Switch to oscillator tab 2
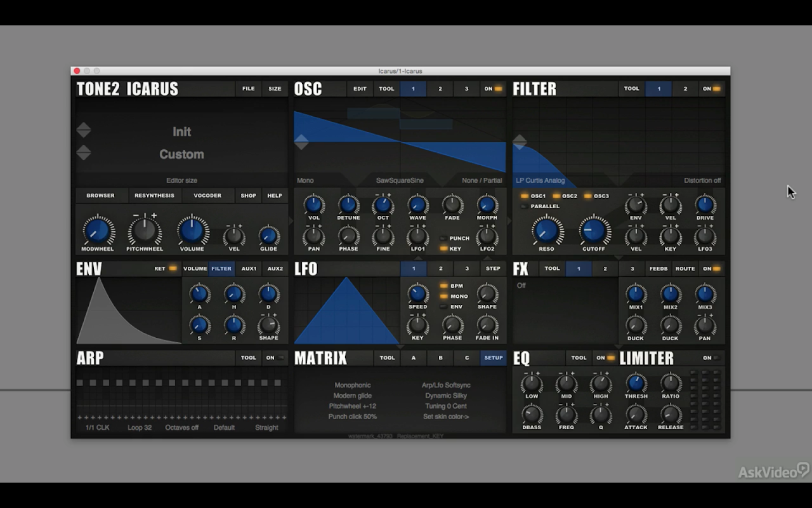The image size is (812, 508). click(x=440, y=89)
